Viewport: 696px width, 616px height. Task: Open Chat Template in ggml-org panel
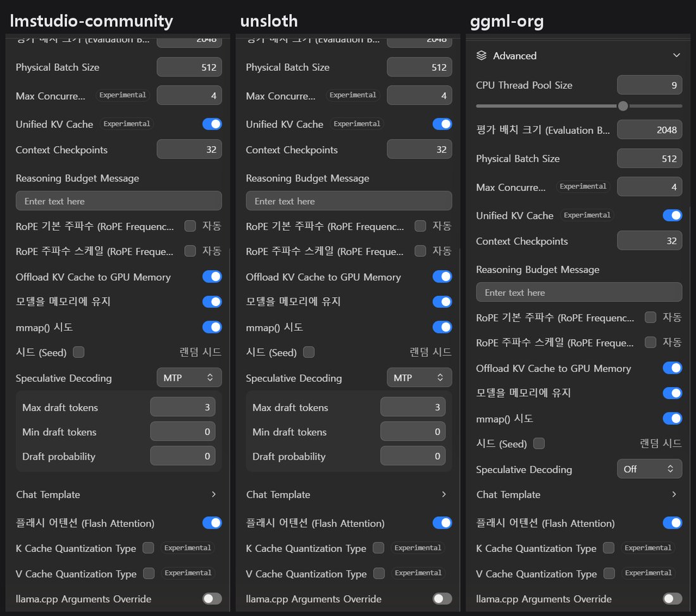click(x=578, y=495)
